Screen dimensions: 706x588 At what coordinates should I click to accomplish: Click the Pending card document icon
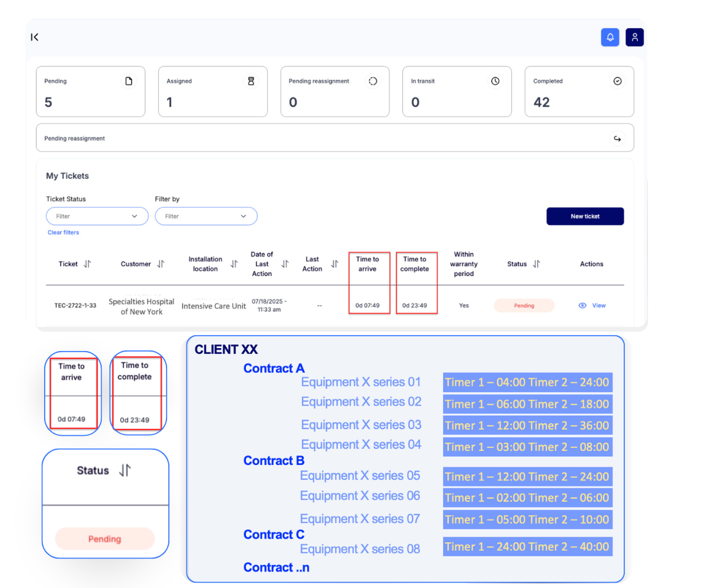coord(128,81)
